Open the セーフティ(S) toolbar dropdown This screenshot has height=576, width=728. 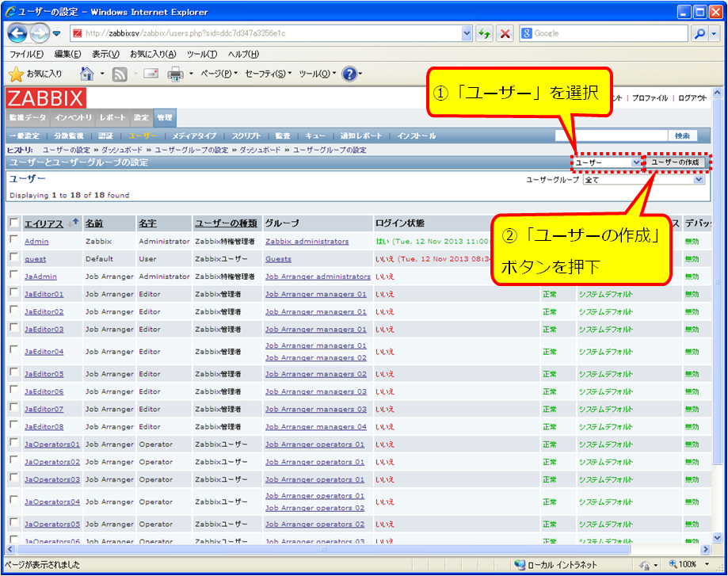click(x=269, y=74)
